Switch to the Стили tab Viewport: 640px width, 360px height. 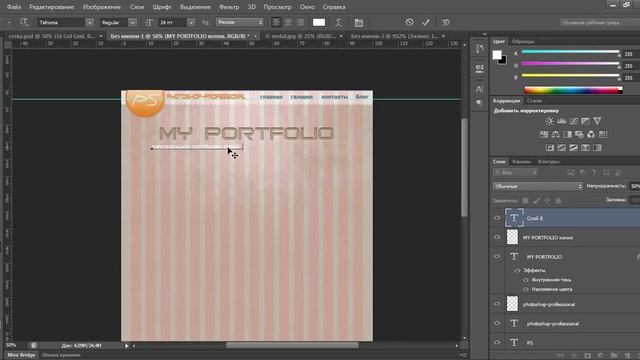point(534,100)
